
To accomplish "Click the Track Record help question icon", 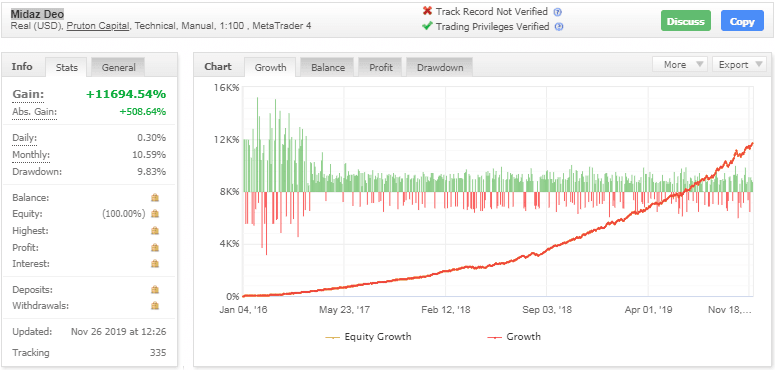I will (x=558, y=12).
